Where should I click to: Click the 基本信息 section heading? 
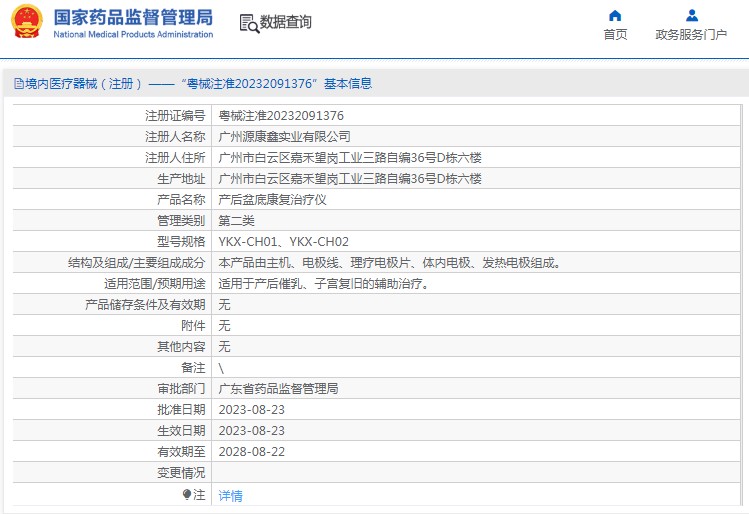pos(348,84)
